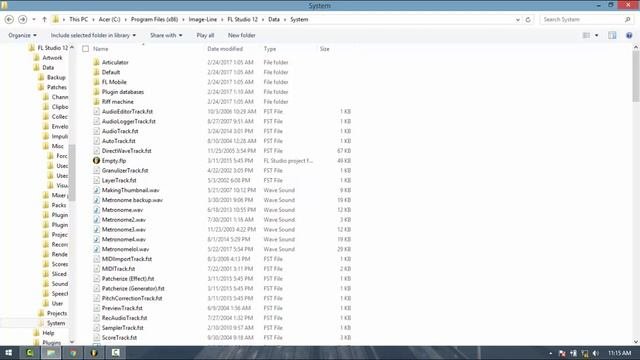The height and width of the screenshot is (360, 640).
Task: Open Chrome from the taskbar
Action: (x=73, y=353)
